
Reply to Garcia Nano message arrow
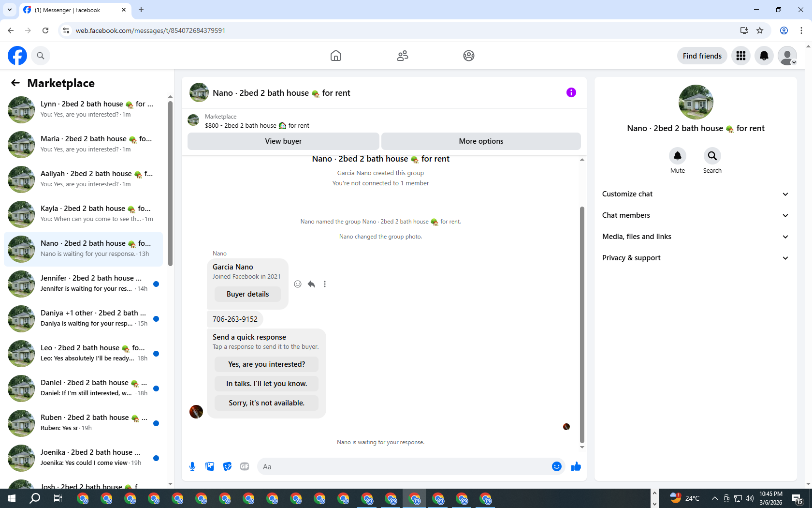coord(311,284)
